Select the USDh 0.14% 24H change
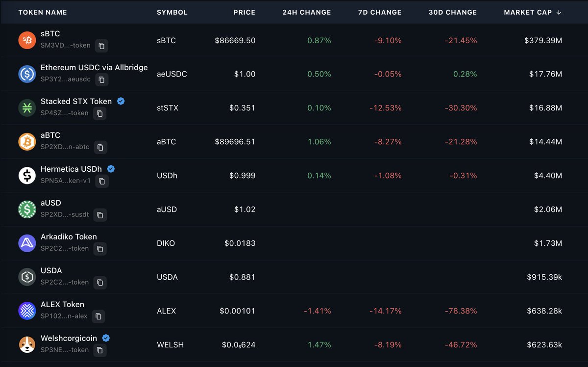588x367 pixels. (x=319, y=176)
